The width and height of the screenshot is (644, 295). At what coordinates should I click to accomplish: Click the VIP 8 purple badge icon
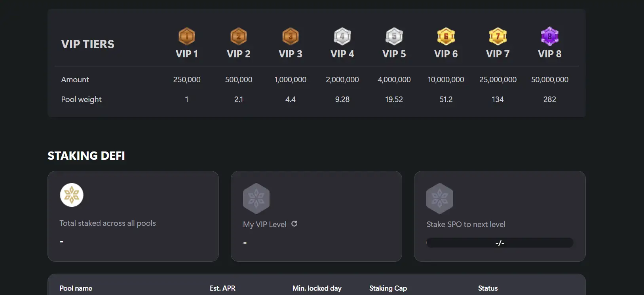coord(550,36)
